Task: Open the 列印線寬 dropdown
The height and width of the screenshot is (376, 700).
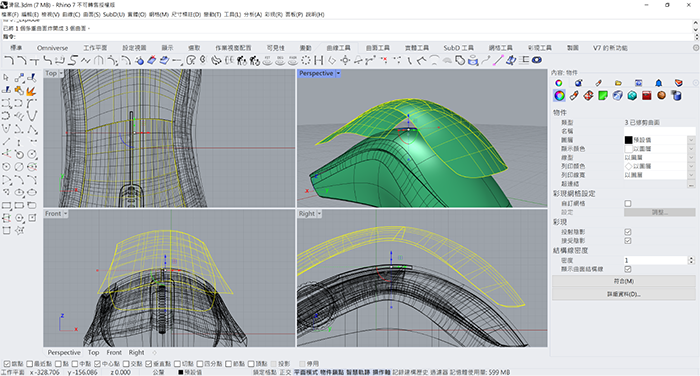Action: (x=691, y=175)
